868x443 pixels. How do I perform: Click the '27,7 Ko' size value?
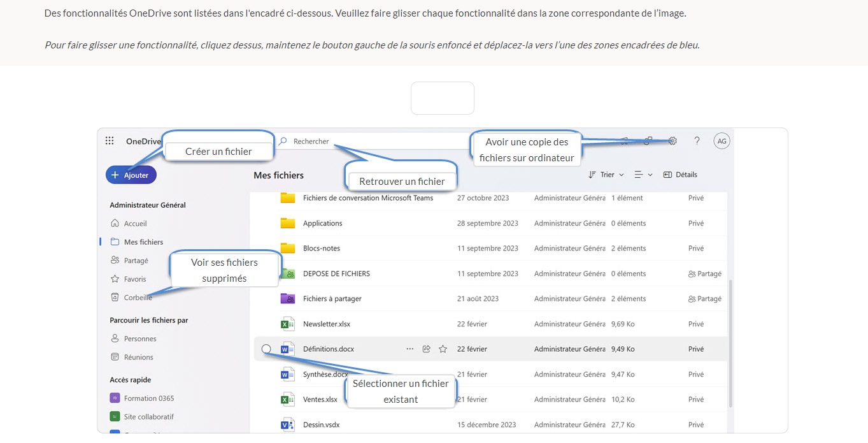click(x=623, y=425)
